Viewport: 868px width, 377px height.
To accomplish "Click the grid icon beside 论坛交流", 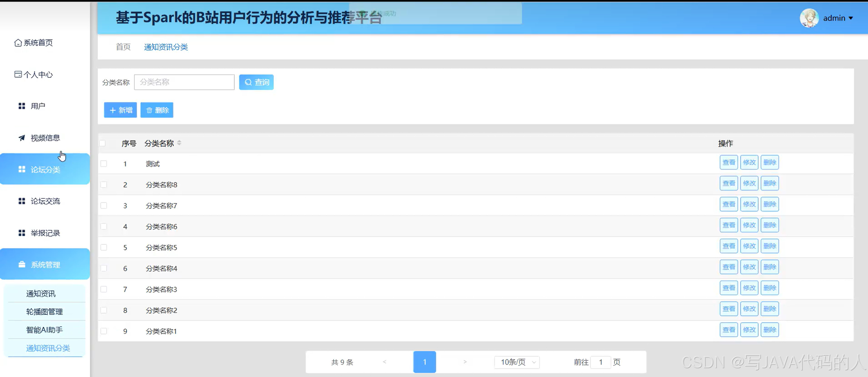I will 22,201.
